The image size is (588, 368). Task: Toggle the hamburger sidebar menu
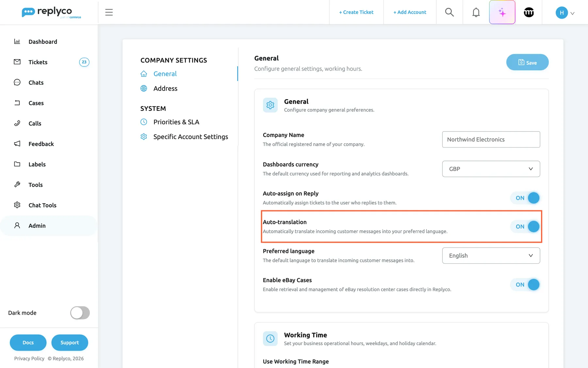pos(109,12)
